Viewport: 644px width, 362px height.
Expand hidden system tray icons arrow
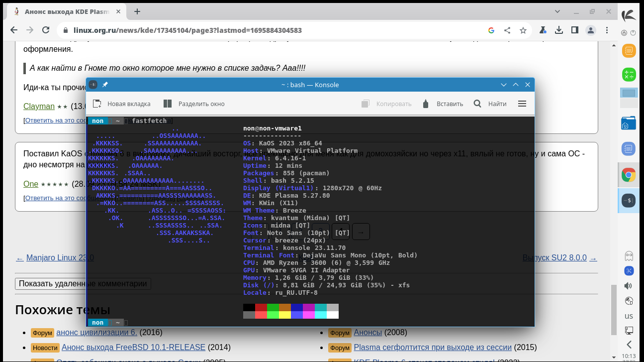(x=629, y=345)
